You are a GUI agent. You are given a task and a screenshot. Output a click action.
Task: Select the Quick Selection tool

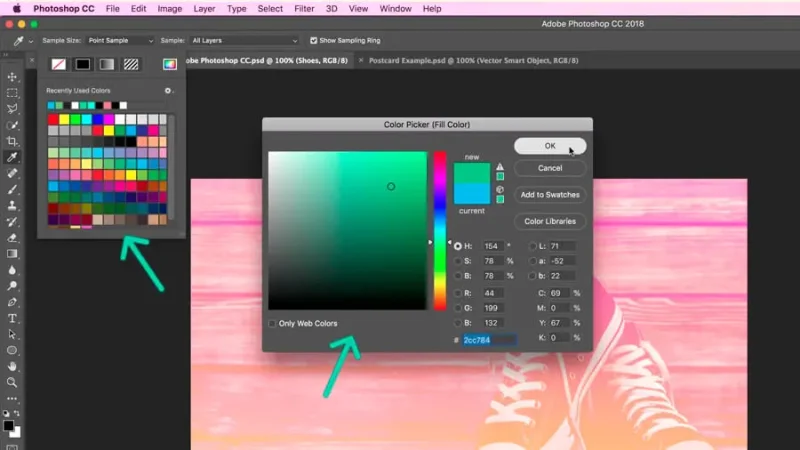[12, 125]
